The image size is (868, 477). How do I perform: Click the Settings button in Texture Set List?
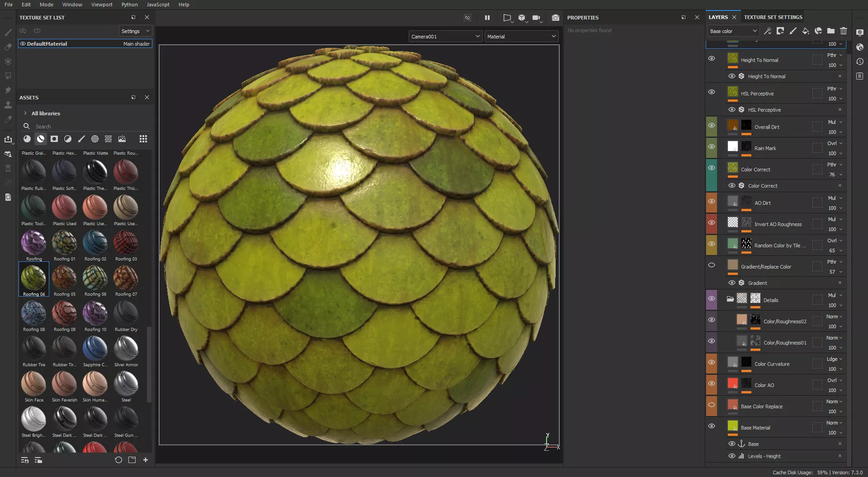pos(135,31)
